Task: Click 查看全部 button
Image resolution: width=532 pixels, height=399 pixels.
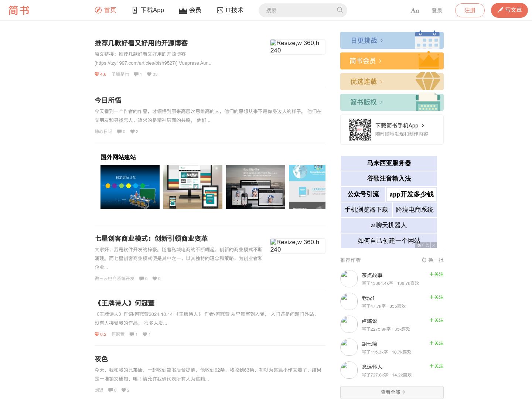Action: click(392, 392)
